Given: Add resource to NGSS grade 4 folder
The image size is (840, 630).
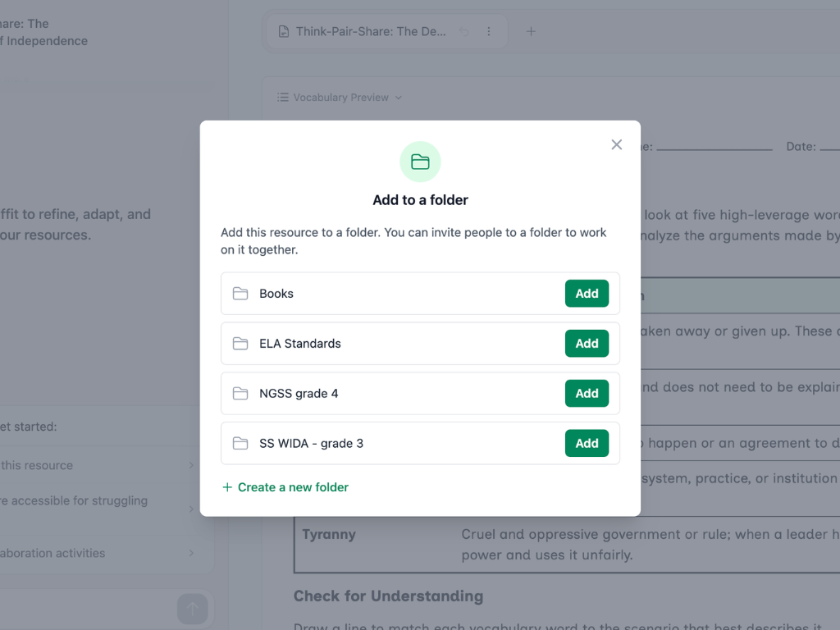Looking at the screenshot, I should point(587,393).
